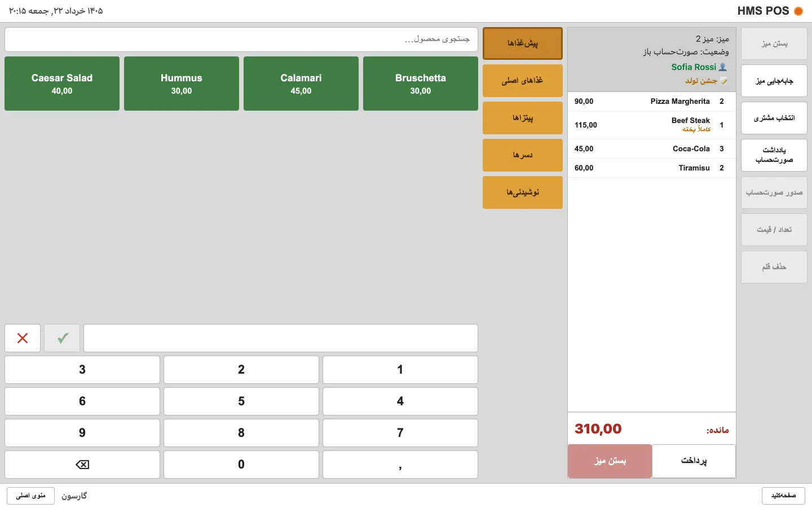
Task: Click the note icon beside جشن تولد
Action: pos(723,81)
